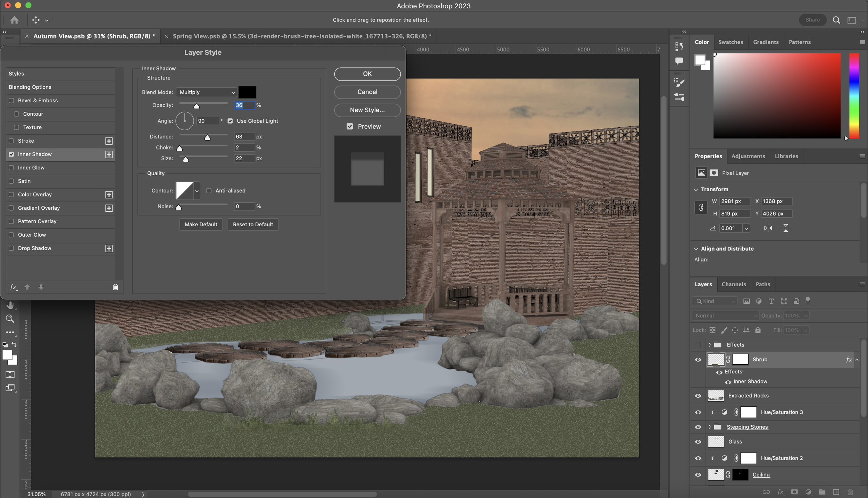Toggle Quick Mask mode icon in toolbar
Image resolution: width=868 pixels, height=498 pixels.
coord(10,374)
